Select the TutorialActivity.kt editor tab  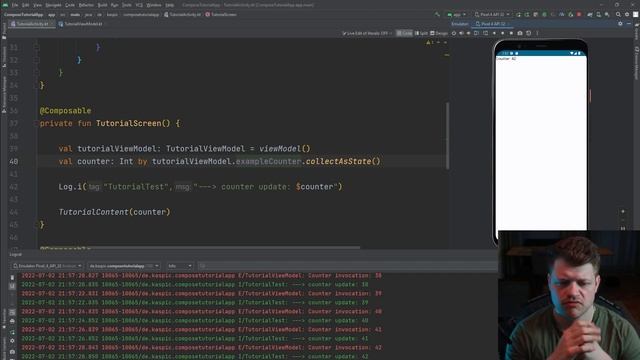pos(32,24)
